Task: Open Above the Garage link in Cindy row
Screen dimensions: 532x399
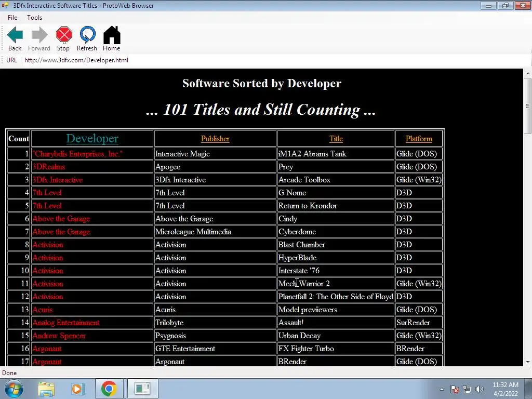Action: (61, 219)
